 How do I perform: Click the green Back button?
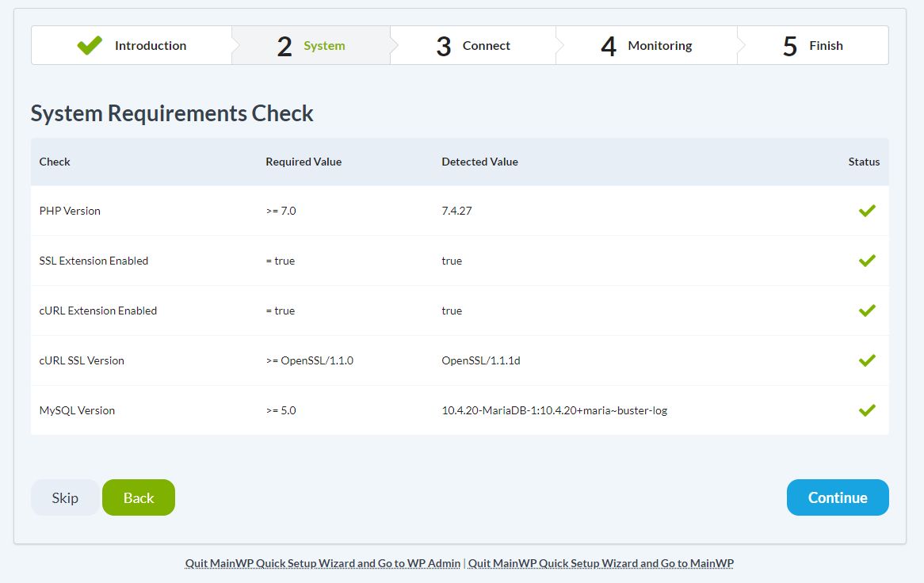(139, 497)
